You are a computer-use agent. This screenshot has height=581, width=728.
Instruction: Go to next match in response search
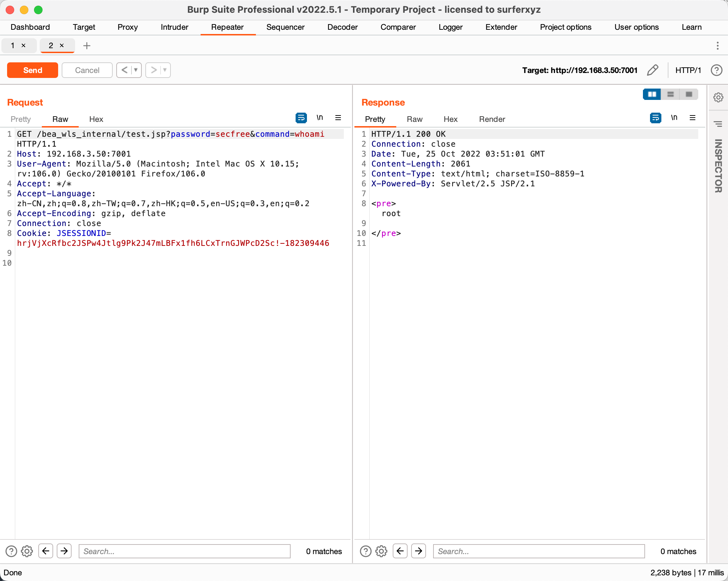tap(419, 551)
